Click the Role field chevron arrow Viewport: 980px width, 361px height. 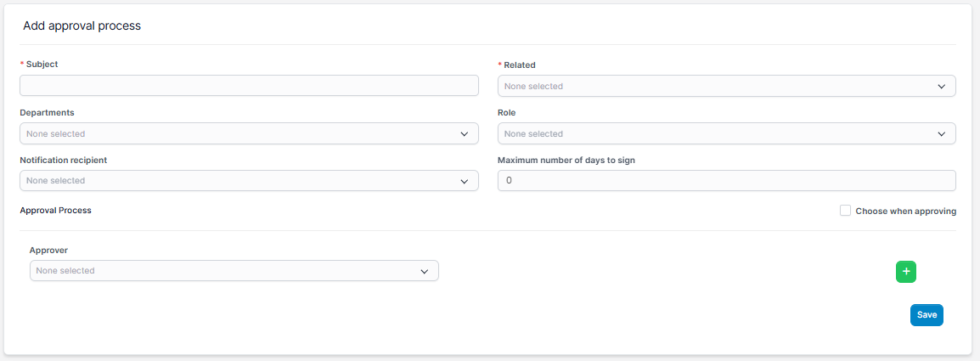(941, 134)
